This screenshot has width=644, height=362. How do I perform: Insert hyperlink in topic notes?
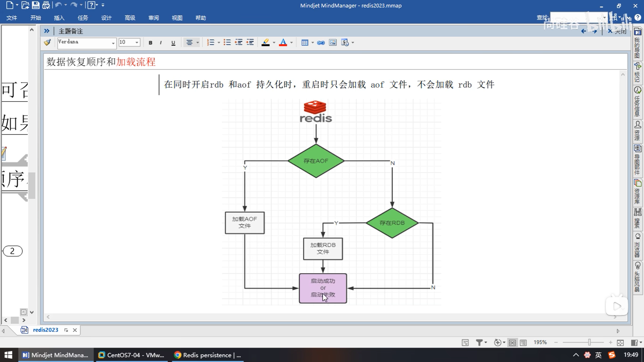[x=321, y=43]
